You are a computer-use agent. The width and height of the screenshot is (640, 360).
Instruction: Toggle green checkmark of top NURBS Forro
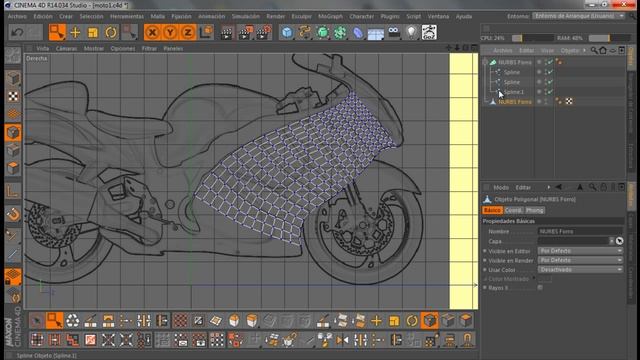tap(550, 62)
